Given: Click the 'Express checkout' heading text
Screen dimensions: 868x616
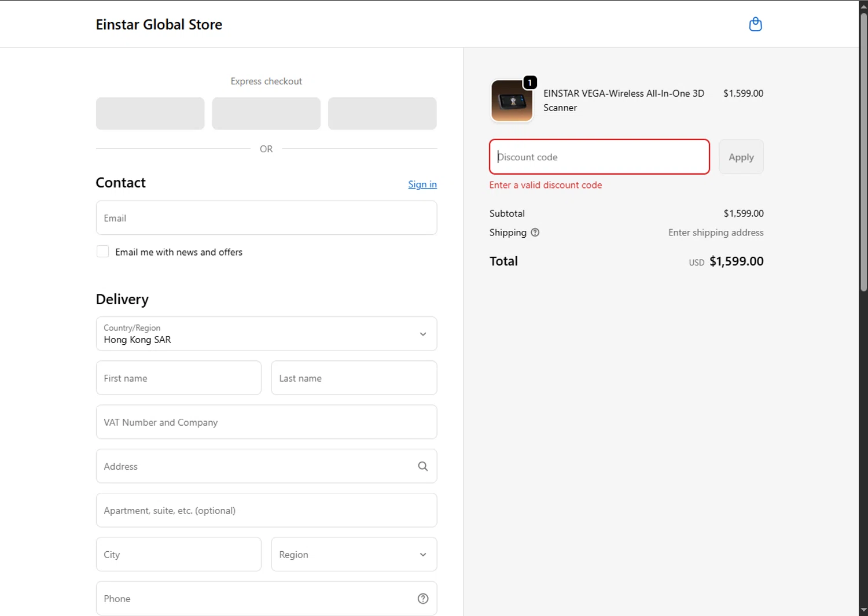Looking at the screenshot, I should coord(266,82).
